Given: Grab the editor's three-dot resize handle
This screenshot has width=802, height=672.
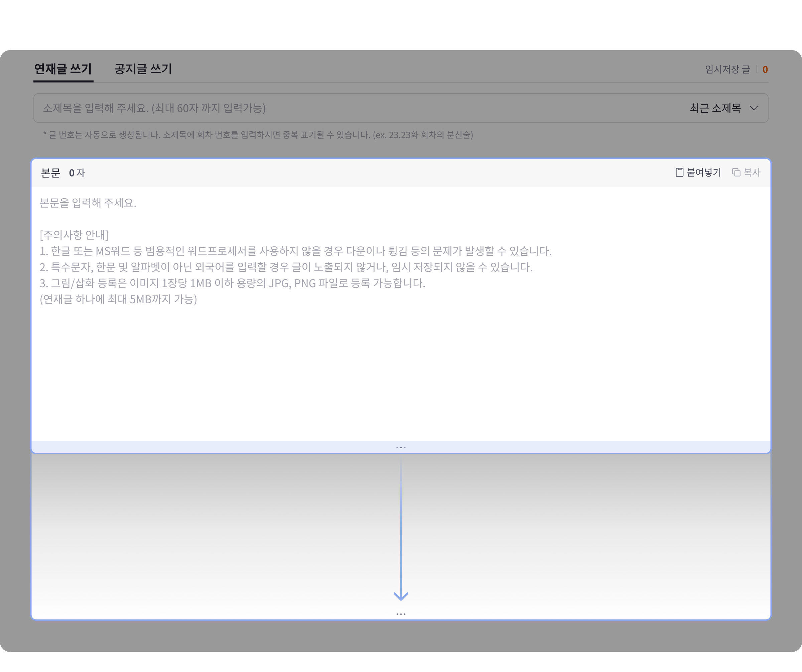Looking at the screenshot, I should coord(401,447).
